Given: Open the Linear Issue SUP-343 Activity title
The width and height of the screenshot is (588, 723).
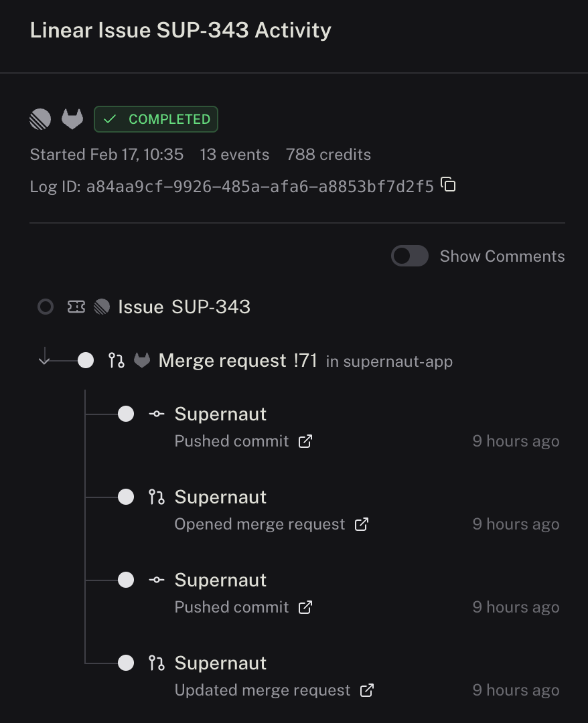Looking at the screenshot, I should 180,29.
